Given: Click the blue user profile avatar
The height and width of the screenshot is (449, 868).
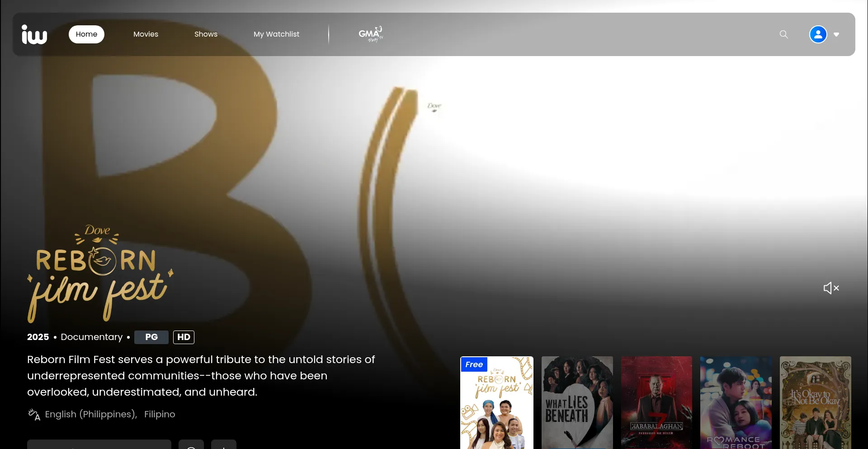Looking at the screenshot, I should [x=818, y=34].
